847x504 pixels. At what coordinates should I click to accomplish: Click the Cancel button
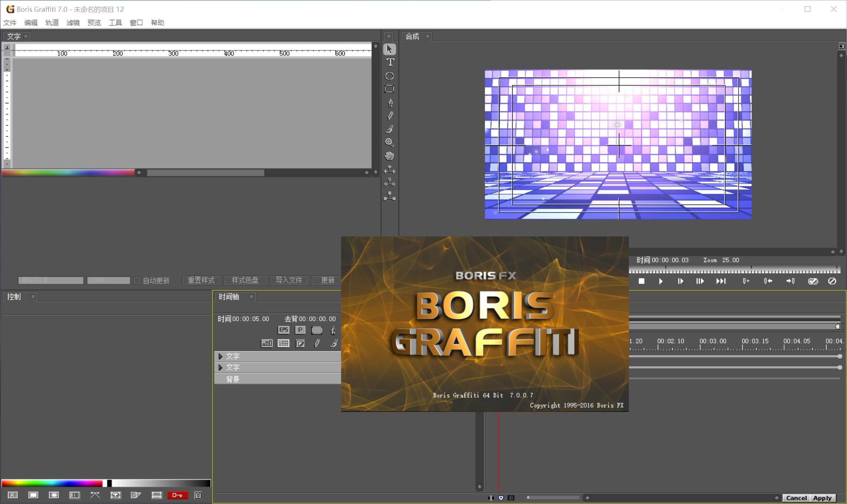(x=796, y=498)
